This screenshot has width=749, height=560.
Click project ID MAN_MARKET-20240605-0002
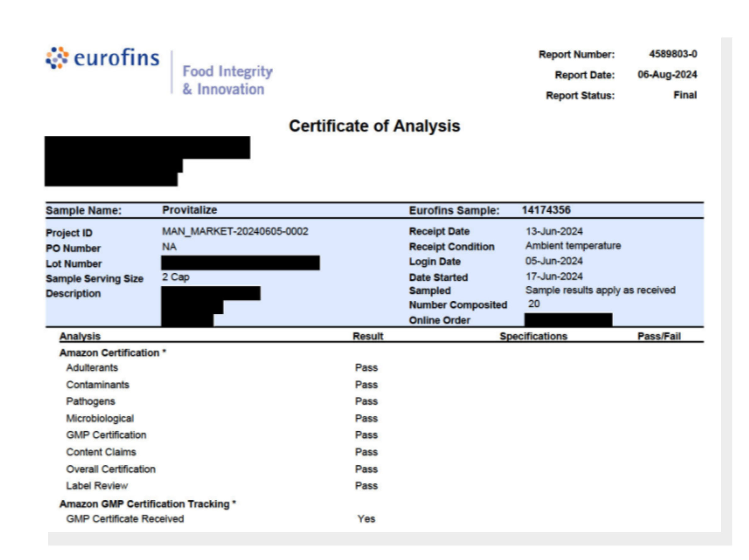(x=235, y=231)
